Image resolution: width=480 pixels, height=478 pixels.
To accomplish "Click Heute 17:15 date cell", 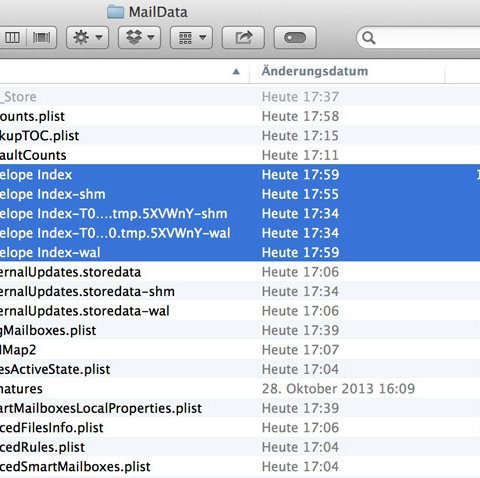I will [300, 136].
